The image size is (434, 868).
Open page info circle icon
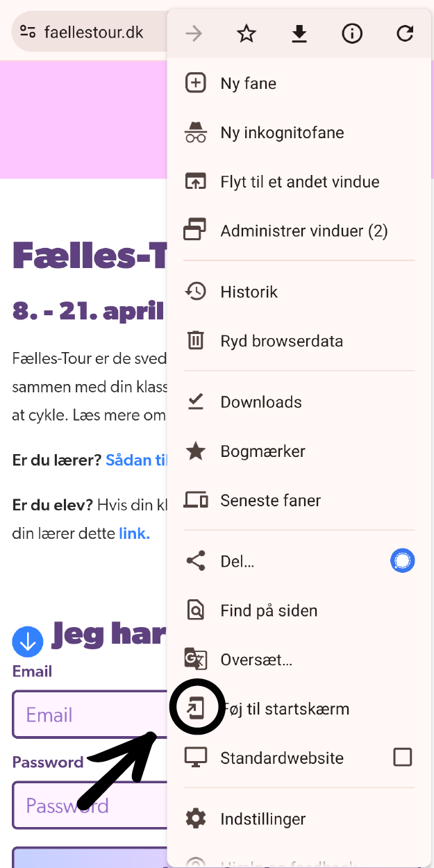point(352,33)
